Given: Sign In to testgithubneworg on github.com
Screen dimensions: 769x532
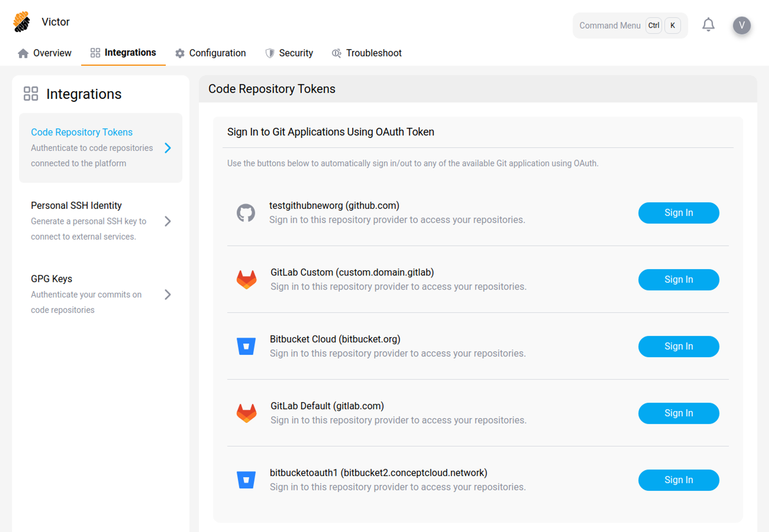Looking at the screenshot, I should coord(678,213).
